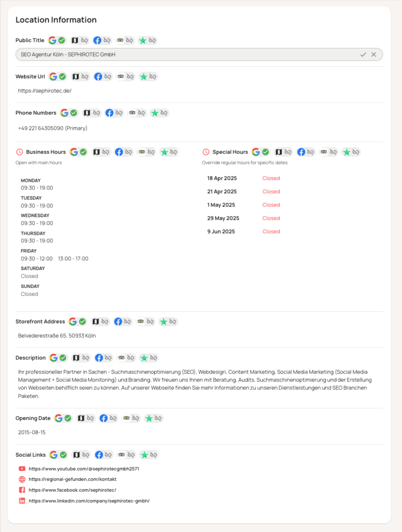The image size is (402, 532).
Task: Open the YouTube @sephirotecgmbh2571 link
Action: pos(84,469)
